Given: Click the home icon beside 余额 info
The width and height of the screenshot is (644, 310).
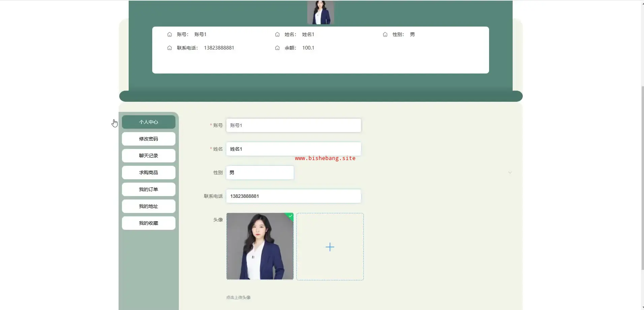Looking at the screenshot, I should click(277, 48).
